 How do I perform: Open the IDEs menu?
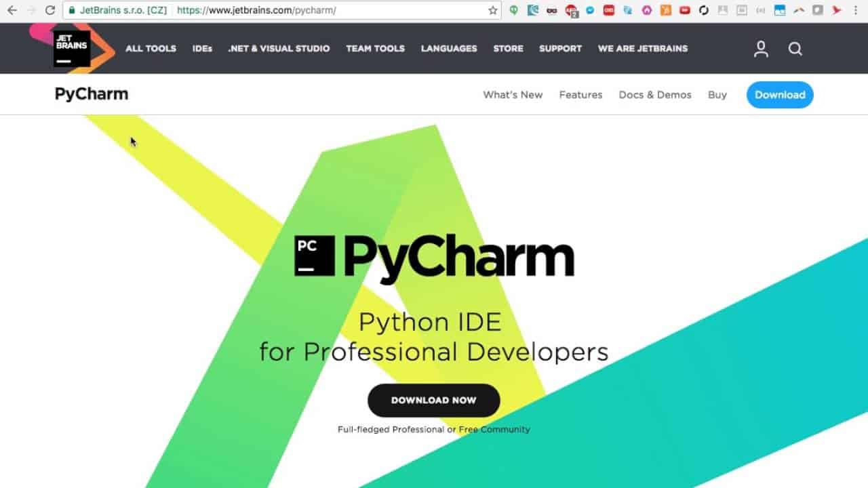coord(202,49)
